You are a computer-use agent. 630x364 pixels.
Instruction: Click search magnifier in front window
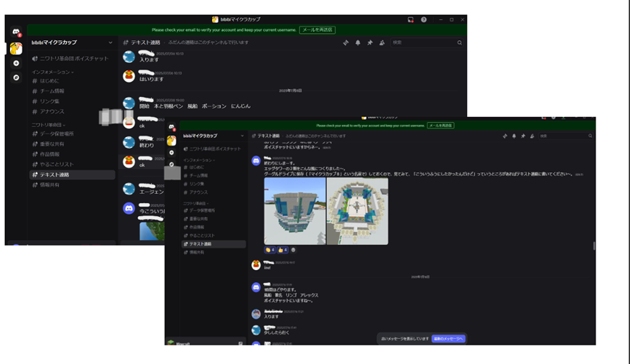pos(590,136)
